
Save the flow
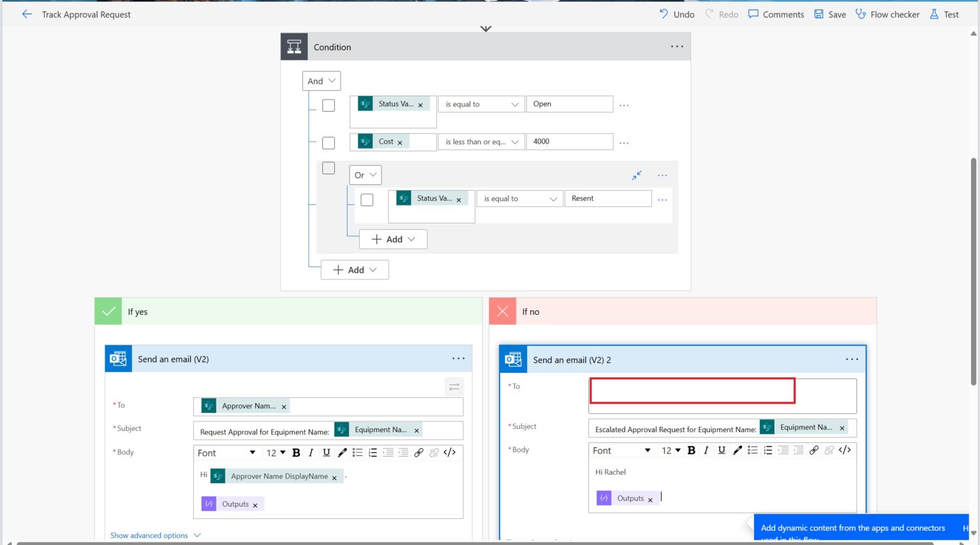(830, 14)
